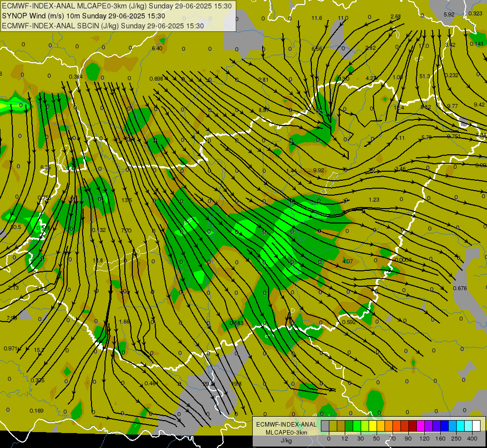Click the map value 5.78

coord(426,137)
